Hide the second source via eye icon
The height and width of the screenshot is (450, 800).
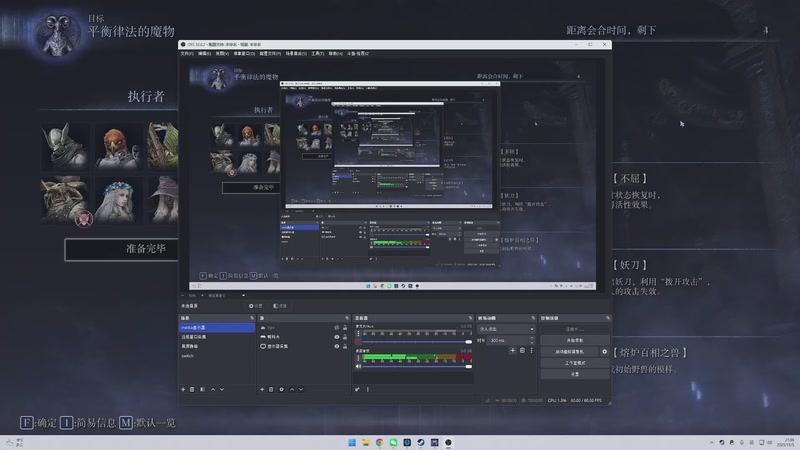(337, 337)
